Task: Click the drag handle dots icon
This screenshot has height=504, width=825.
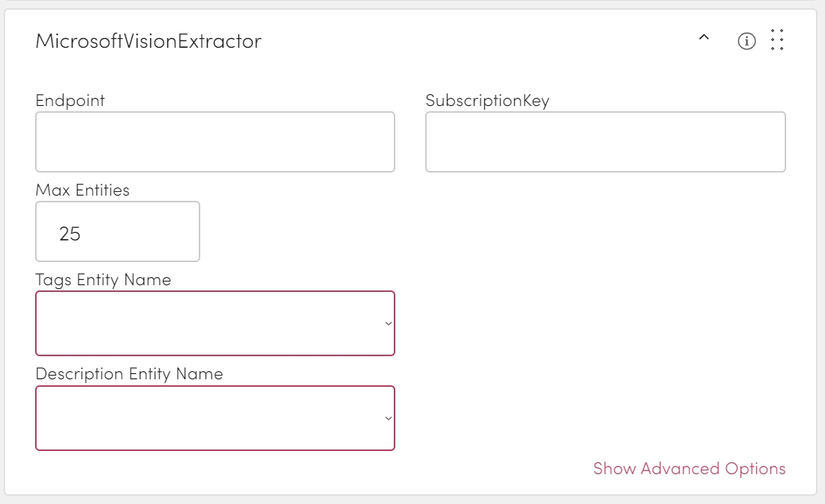Action: tap(777, 40)
